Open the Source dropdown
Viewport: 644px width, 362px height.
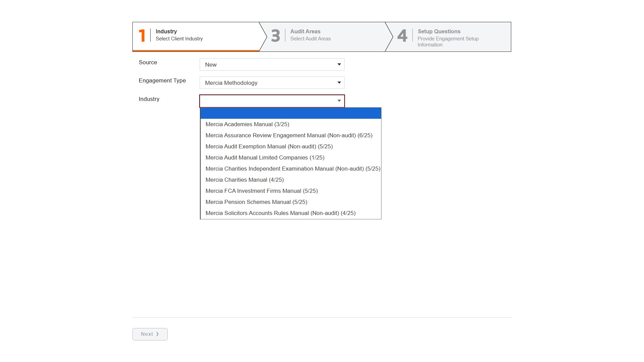272,65
